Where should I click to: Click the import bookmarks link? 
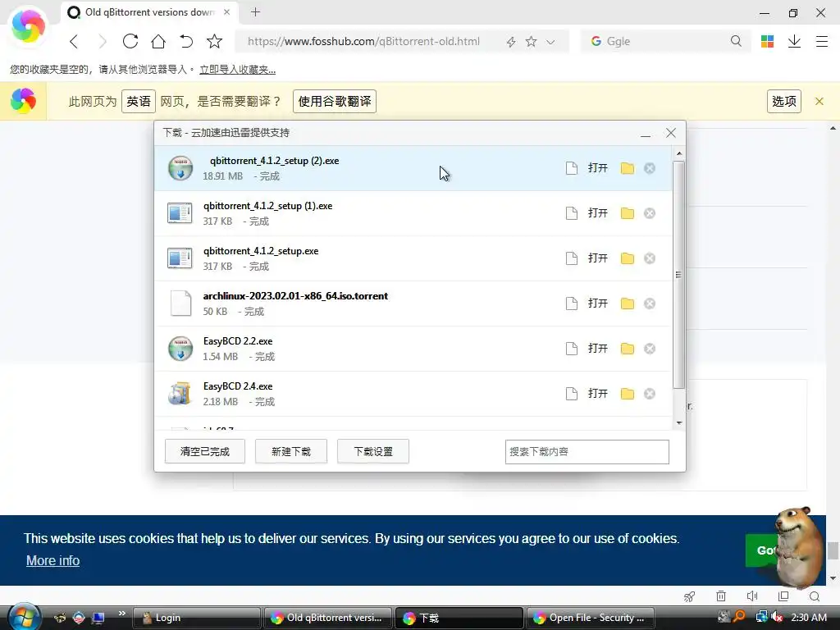(237, 70)
